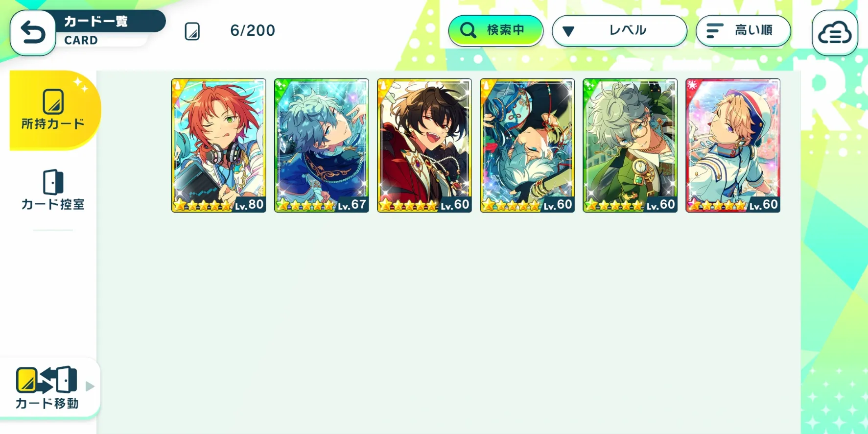Click the card icon above 所持カード
Screen dimensions: 868x434
(53, 101)
